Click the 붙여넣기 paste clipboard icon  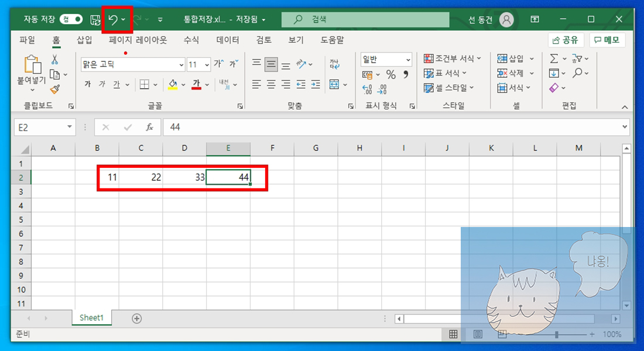click(x=32, y=65)
